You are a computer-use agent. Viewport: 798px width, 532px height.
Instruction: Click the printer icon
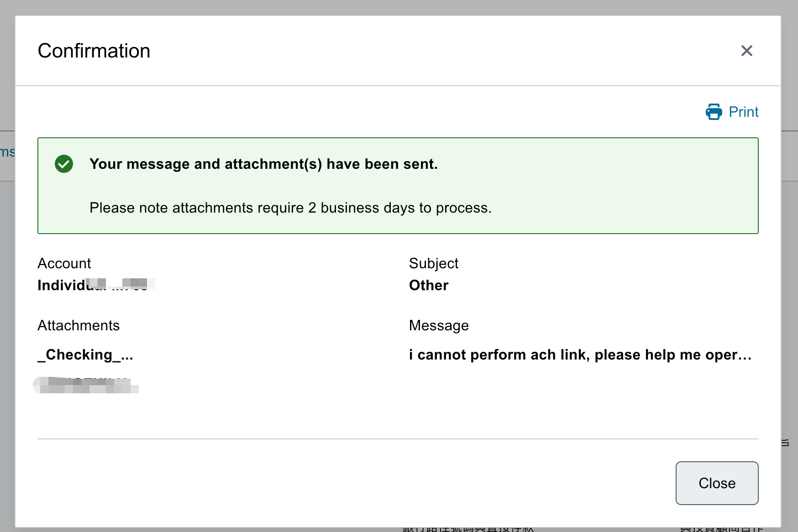(714, 112)
